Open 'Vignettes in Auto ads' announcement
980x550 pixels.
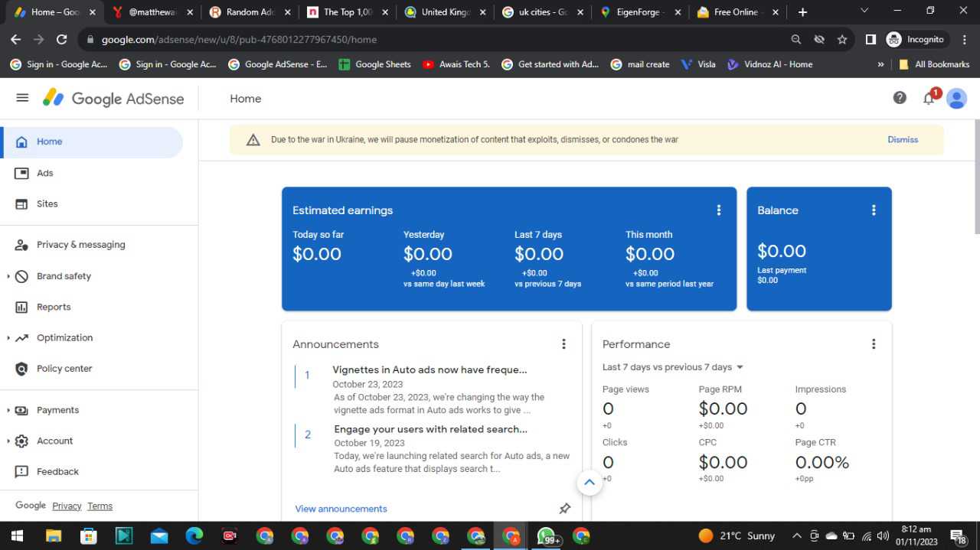(x=430, y=369)
